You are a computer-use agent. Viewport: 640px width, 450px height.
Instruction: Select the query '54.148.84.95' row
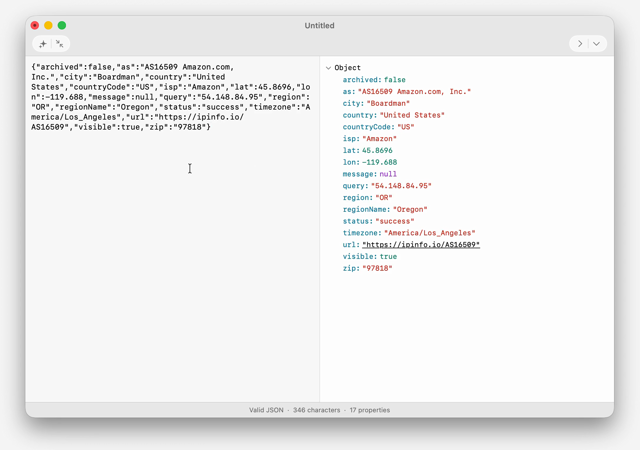click(387, 186)
